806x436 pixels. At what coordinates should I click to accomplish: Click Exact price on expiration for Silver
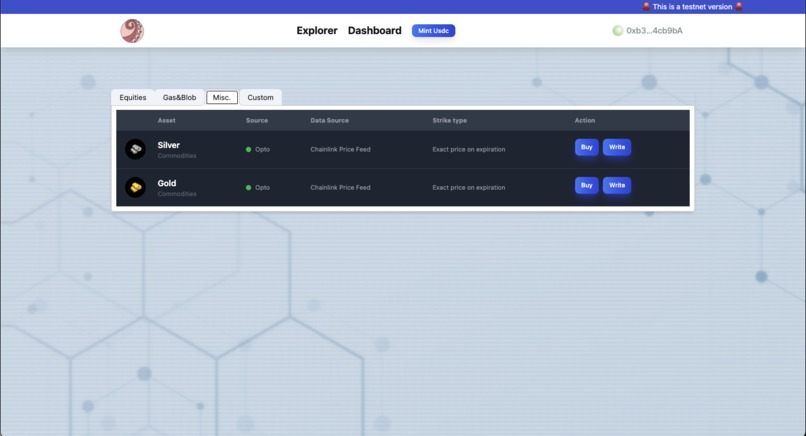tap(469, 150)
